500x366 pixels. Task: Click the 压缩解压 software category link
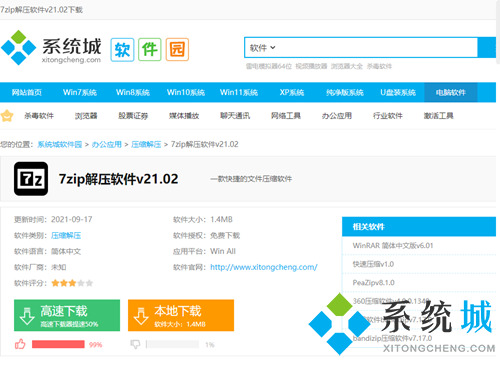coord(66,235)
